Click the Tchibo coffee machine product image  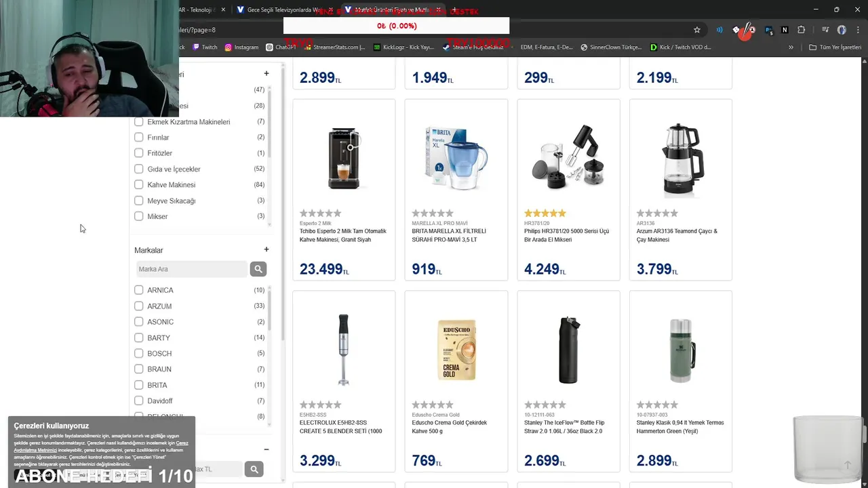click(344, 157)
